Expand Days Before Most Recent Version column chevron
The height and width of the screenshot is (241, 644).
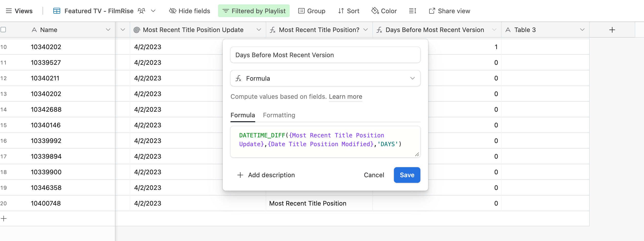[x=494, y=30]
